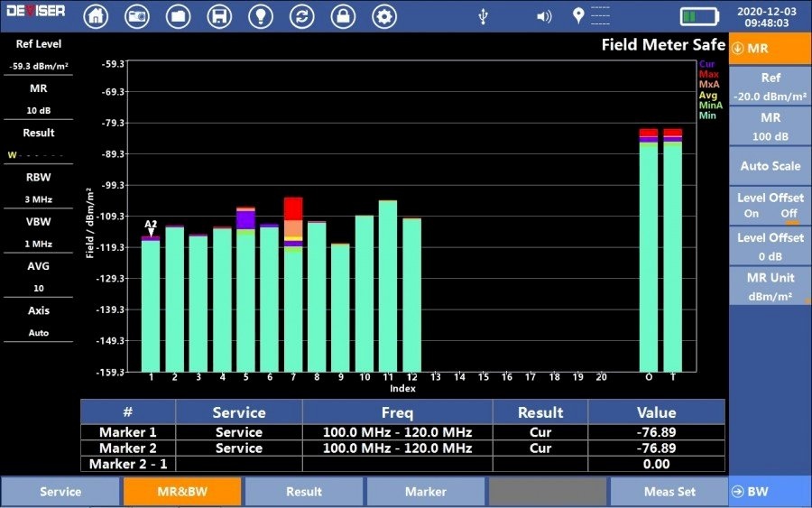Click the screenshot camera icon

(137, 16)
